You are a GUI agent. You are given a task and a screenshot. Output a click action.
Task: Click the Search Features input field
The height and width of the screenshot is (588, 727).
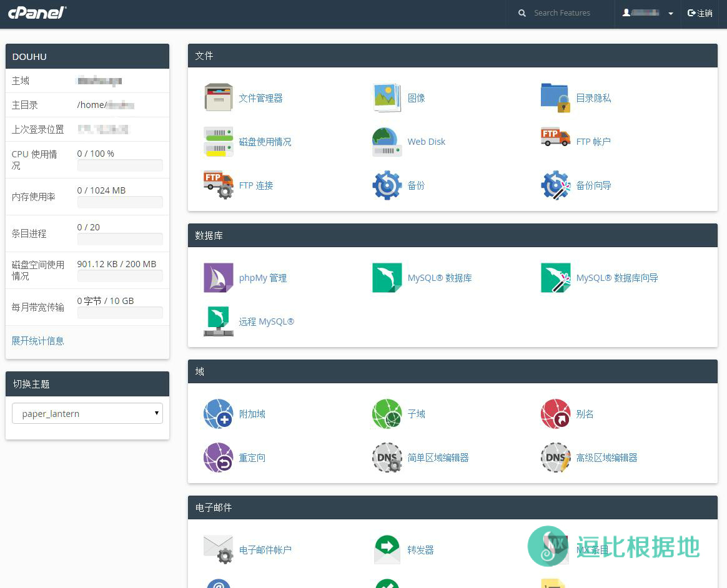coord(568,13)
